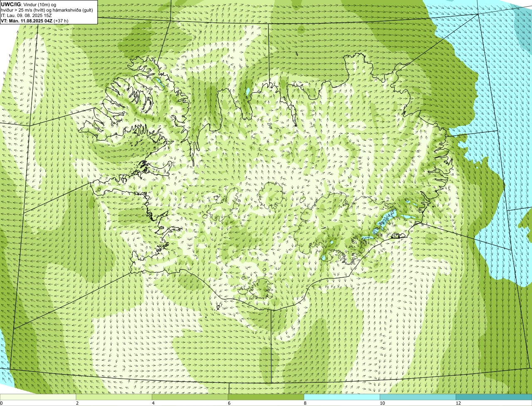Image resolution: width=532 pixels, height=406 pixels.
Task: Click the legend scale label '4'
Action: tap(153, 403)
